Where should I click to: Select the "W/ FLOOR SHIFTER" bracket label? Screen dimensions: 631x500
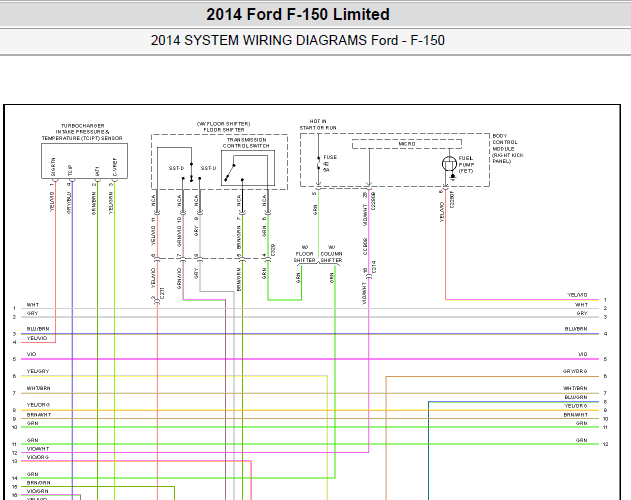point(304,254)
